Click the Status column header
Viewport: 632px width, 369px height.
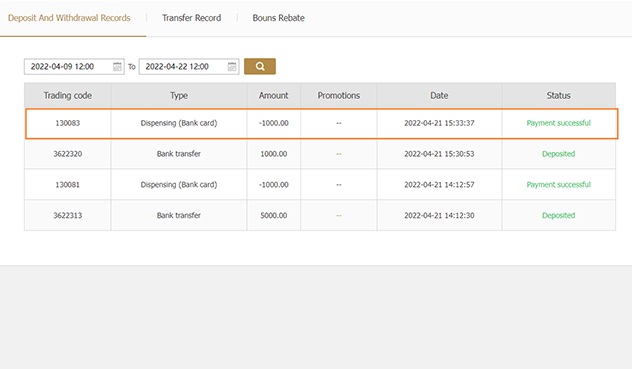tap(559, 96)
